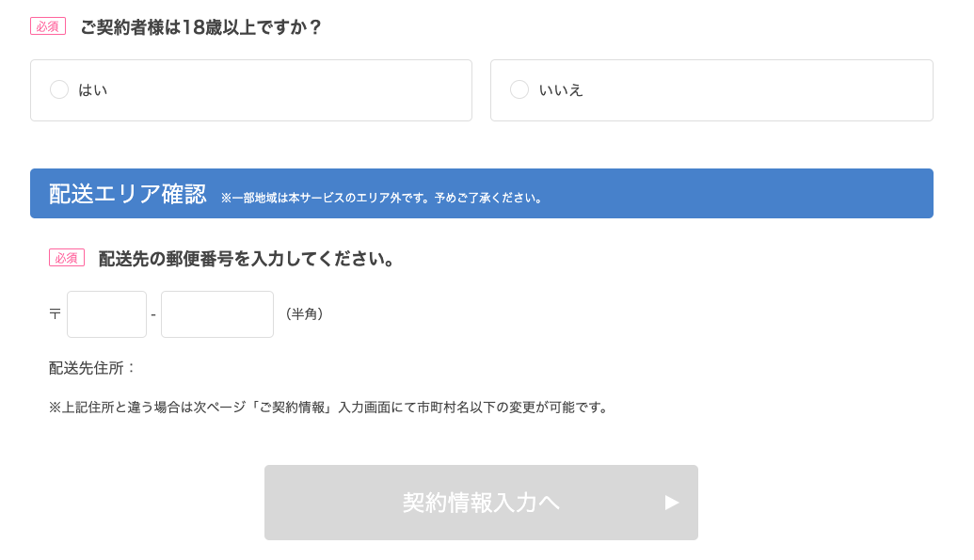Click the 配送先の郵便番号を入力してください label
Viewport: 974px width, 560px height.
(x=246, y=259)
